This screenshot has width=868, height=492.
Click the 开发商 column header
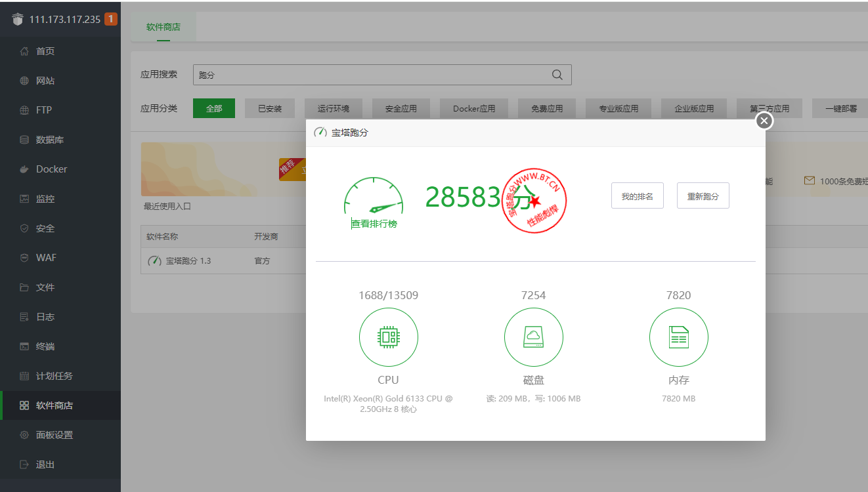pos(266,237)
